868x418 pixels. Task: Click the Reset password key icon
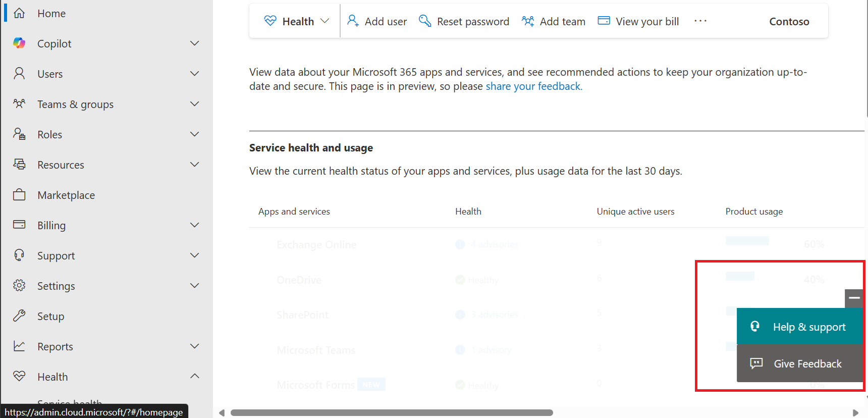pyautogui.click(x=425, y=21)
